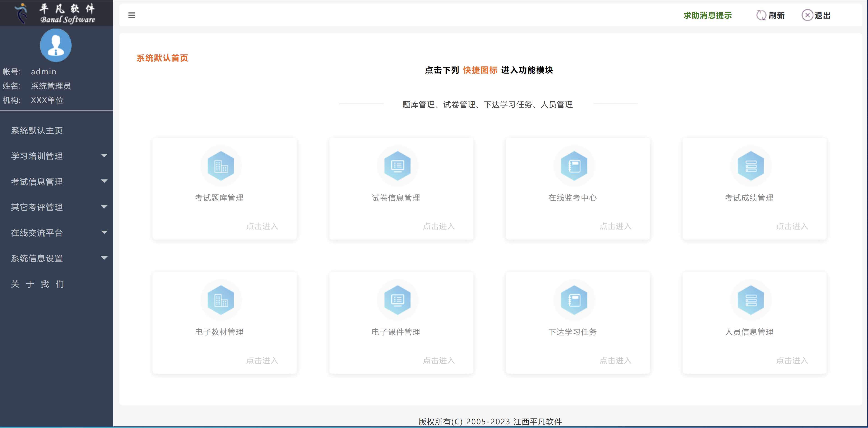Click the 电子教材管理 card title
The height and width of the screenshot is (428, 868).
click(x=219, y=332)
